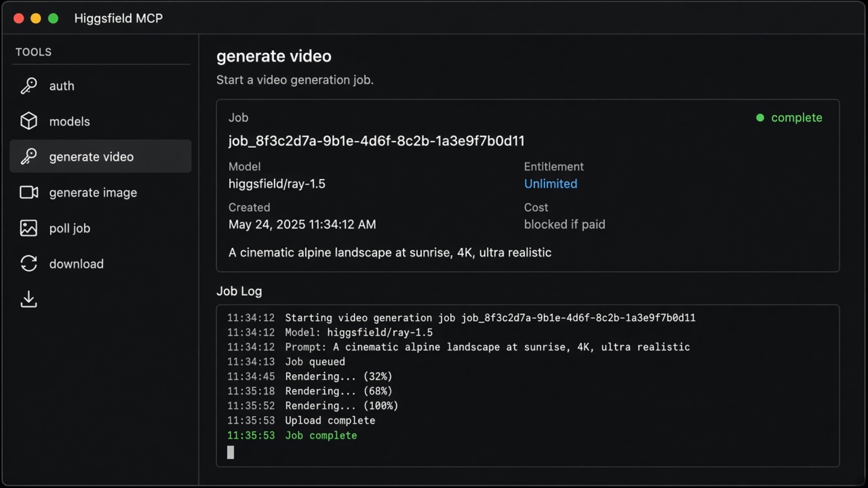The width and height of the screenshot is (868, 488).
Task: Click the circular arrows icon beside download
Action: [28, 263]
